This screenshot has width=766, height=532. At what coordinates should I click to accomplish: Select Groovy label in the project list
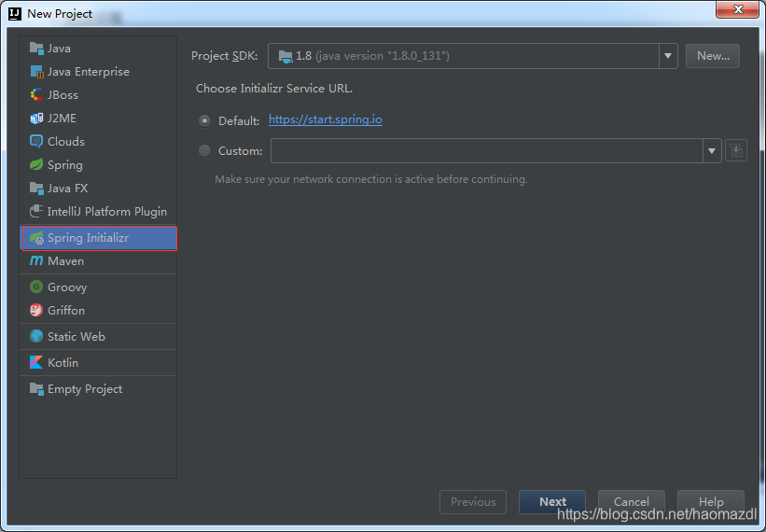[67, 287]
